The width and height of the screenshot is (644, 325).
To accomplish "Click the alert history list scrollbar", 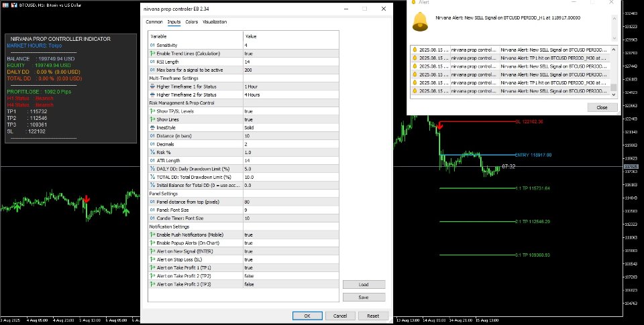I will [x=614, y=72].
